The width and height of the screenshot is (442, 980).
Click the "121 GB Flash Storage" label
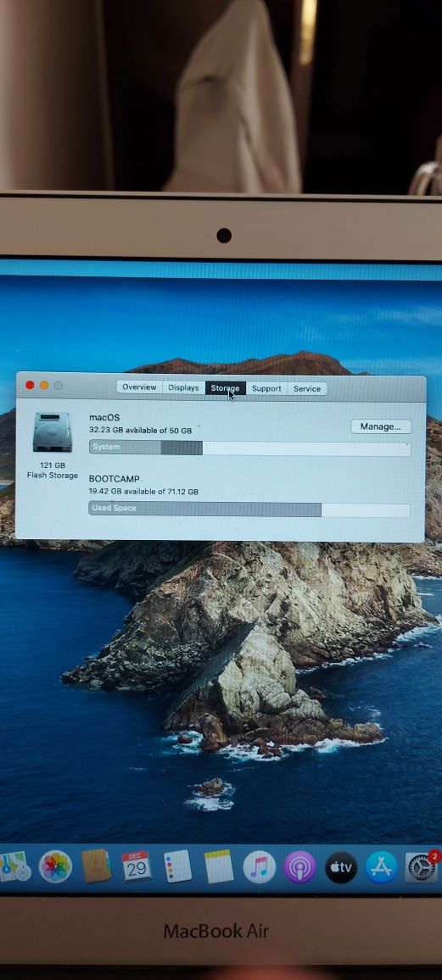point(53,471)
